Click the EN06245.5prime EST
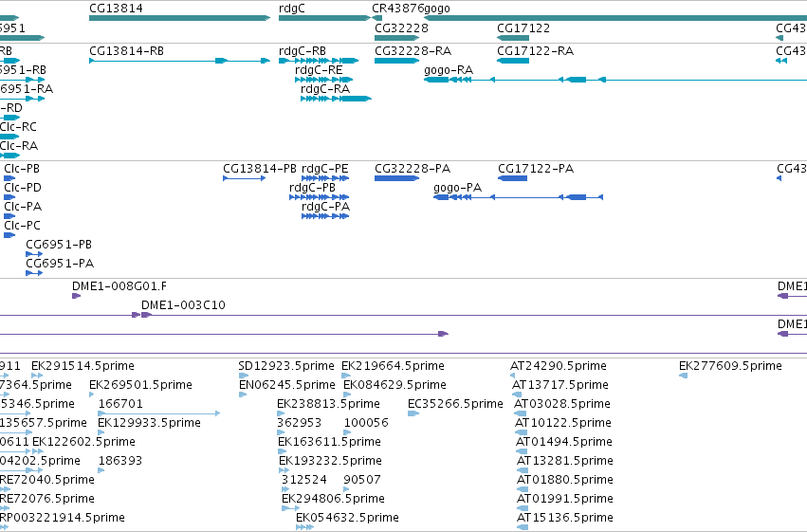The width and height of the screenshot is (807, 532). click(243, 394)
